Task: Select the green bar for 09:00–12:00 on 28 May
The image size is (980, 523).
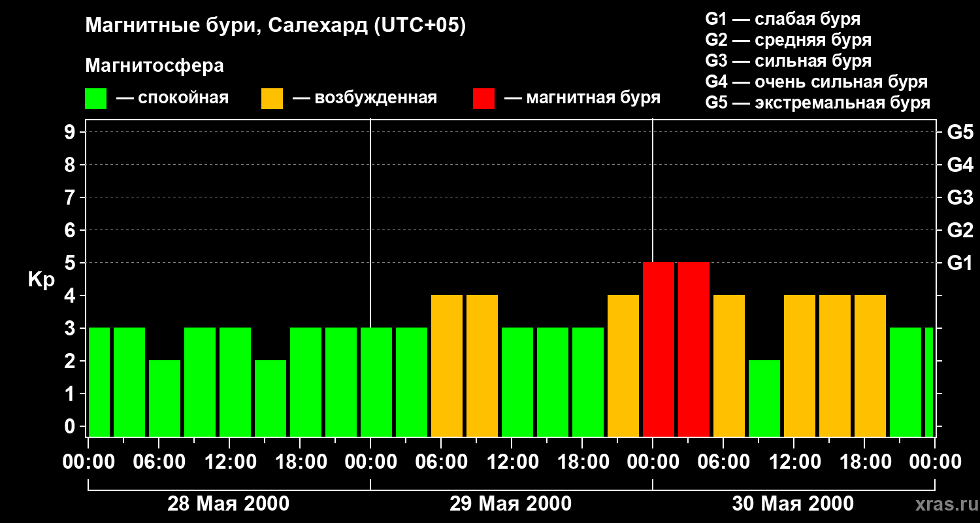Action: 200,382
